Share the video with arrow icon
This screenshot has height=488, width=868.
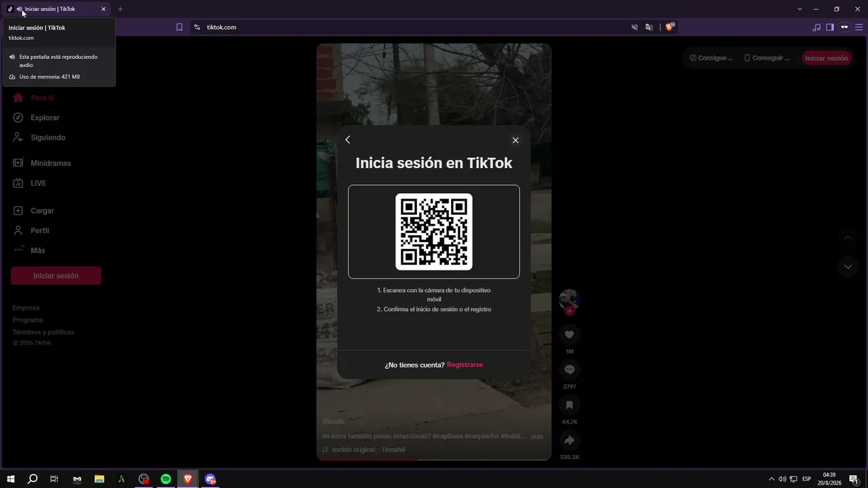(569, 441)
